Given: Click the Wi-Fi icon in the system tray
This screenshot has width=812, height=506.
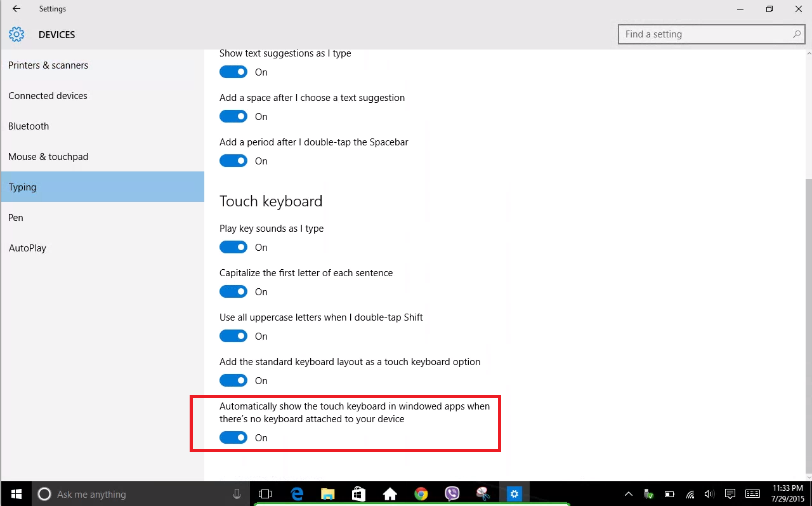Looking at the screenshot, I should [689, 494].
